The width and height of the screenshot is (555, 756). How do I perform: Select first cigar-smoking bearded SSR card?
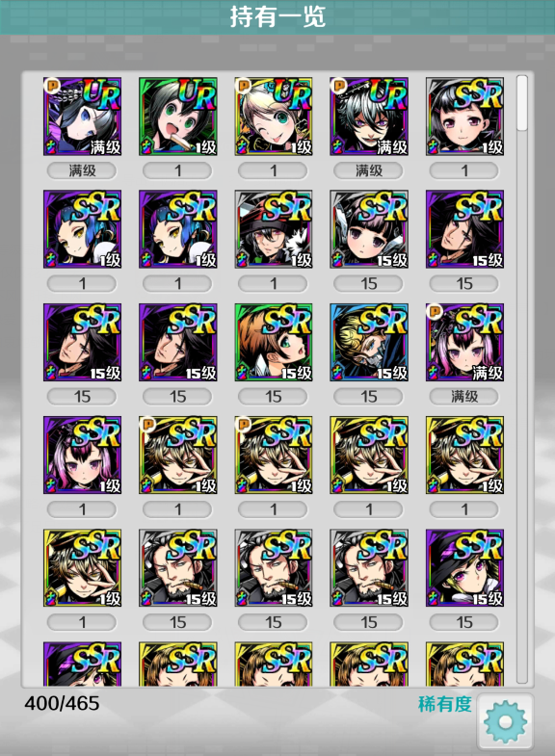click(x=178, y=567)
